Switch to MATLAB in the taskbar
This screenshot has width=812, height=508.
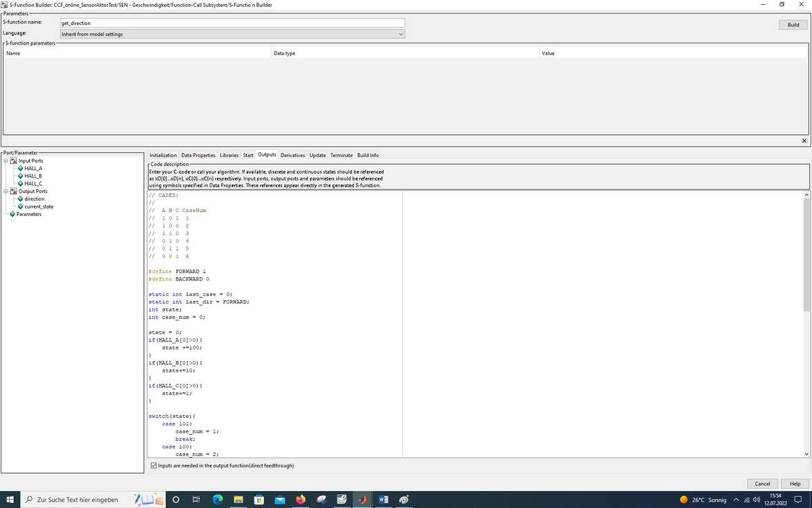pyautogui.click(x=362, y=500)
